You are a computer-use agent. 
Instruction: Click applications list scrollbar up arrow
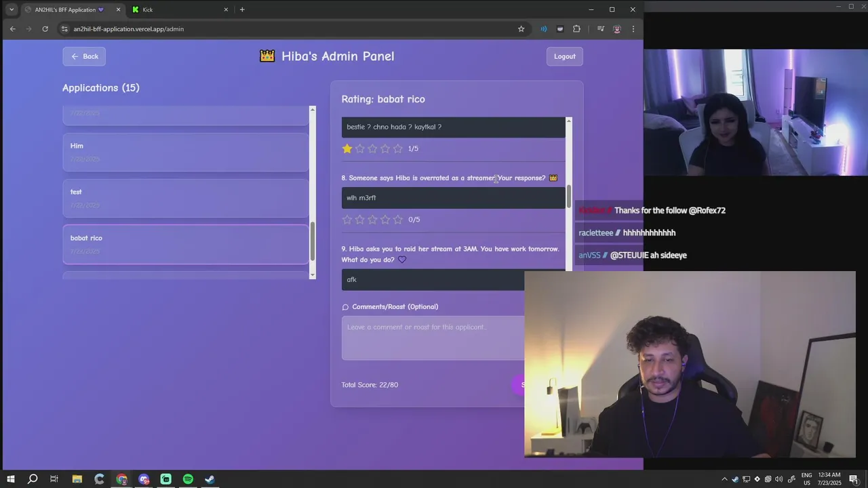[x=313, y=109]
